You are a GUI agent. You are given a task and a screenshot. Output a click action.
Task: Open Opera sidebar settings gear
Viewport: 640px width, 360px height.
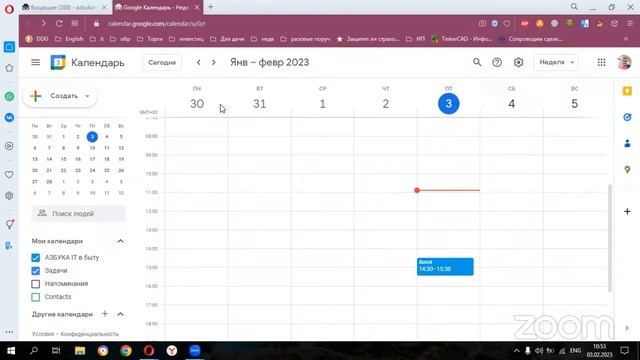pyautogui.click(x=9, y=196)
